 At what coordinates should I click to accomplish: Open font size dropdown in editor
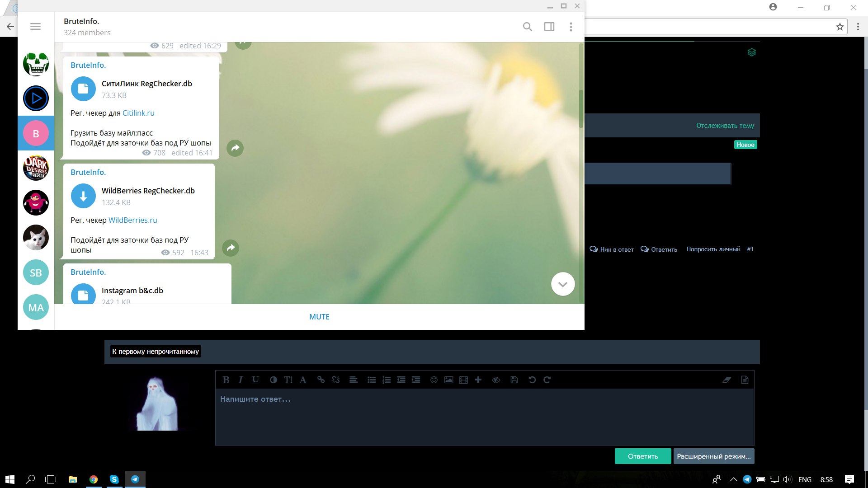(288, 380)
